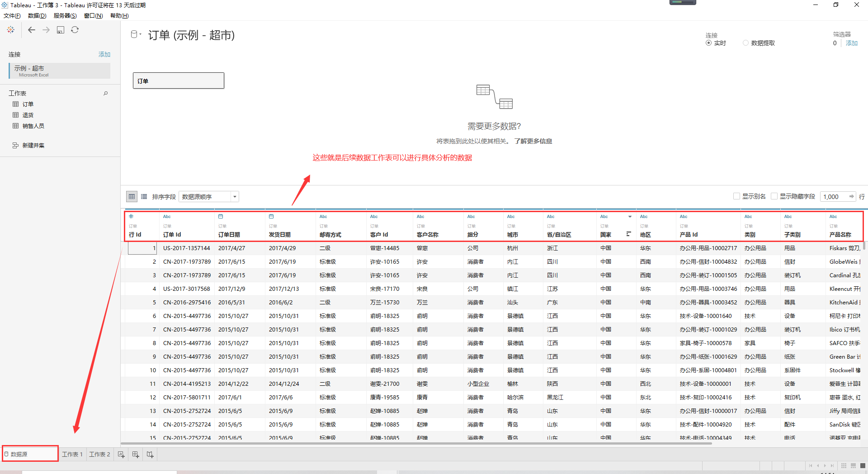Click the 发货日期 date type icon
This screenshot has width=868, height=474.
click(271, 216)
